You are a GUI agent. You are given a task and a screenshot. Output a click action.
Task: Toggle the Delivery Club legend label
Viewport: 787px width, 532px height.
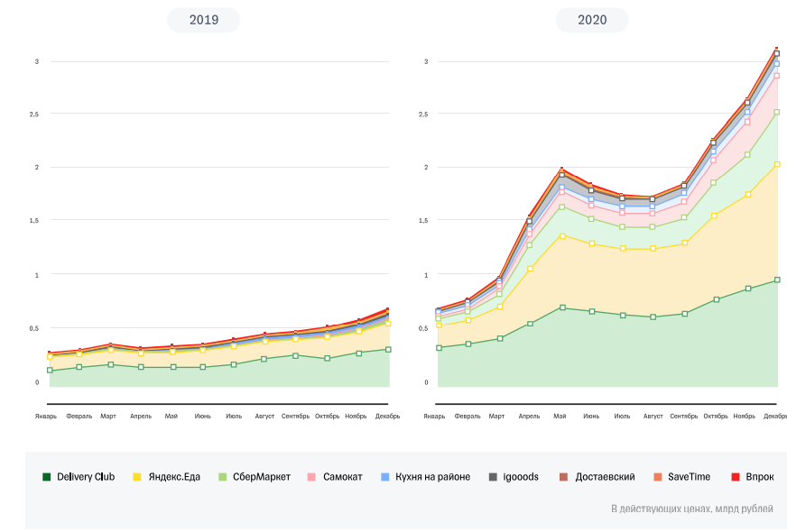(x=86, y=477)
